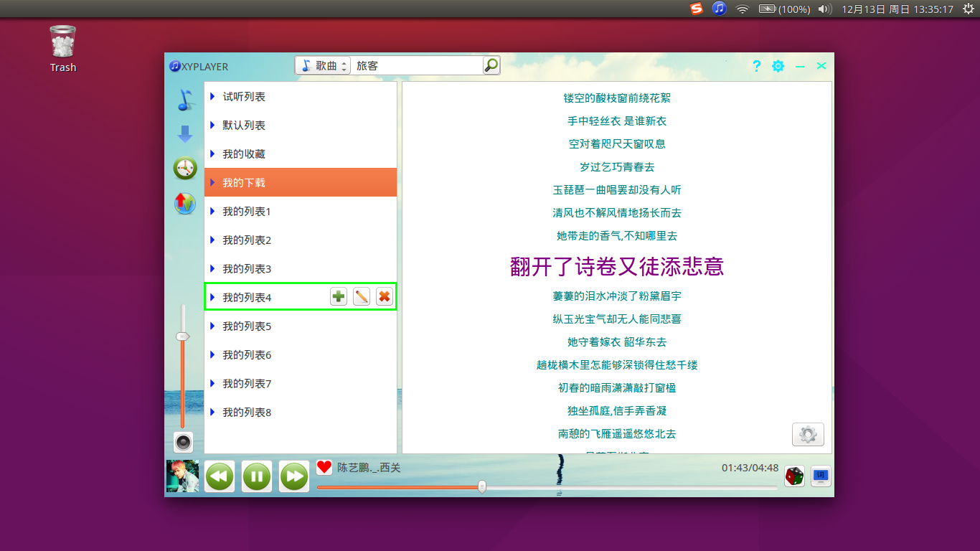The width and height of the screenshot is (980, 551).
Task: Open the Wi-Fi network menu
Action: [743, 9]
